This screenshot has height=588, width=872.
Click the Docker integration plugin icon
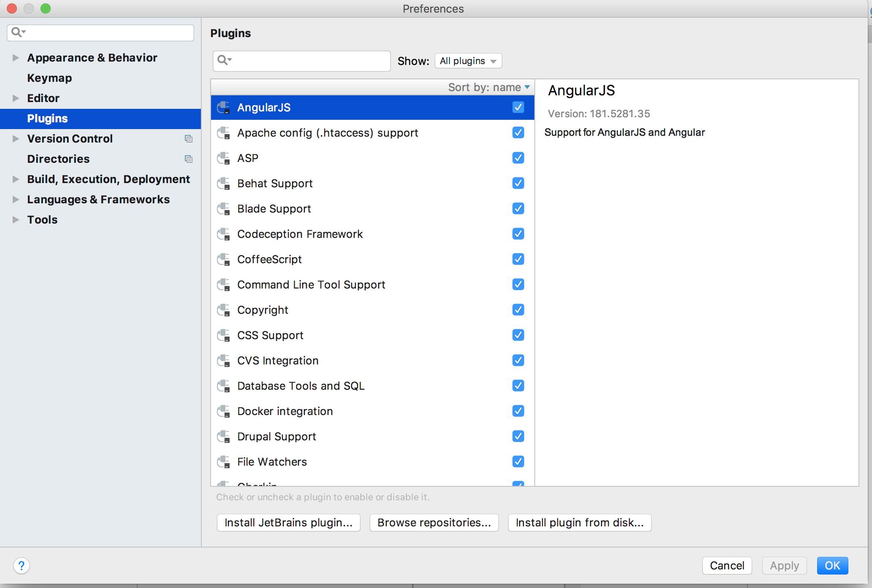(x=223, y=411)
